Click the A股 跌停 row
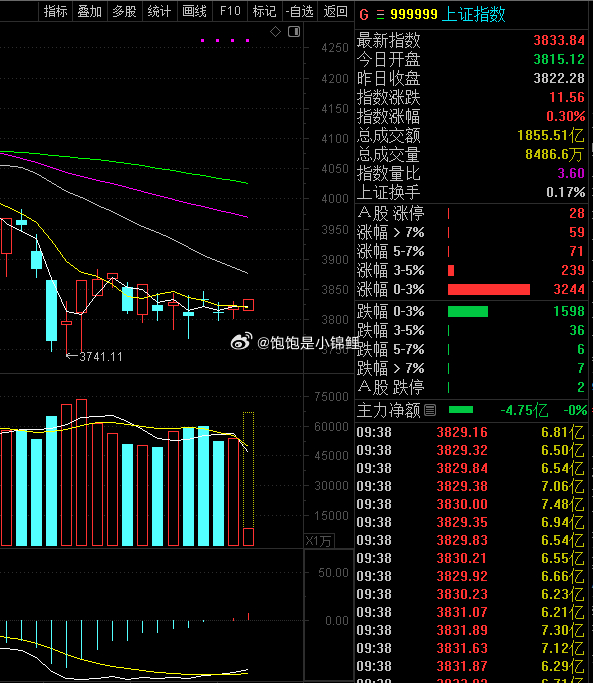This screenshot has height=683, width=593. point(471,387)
